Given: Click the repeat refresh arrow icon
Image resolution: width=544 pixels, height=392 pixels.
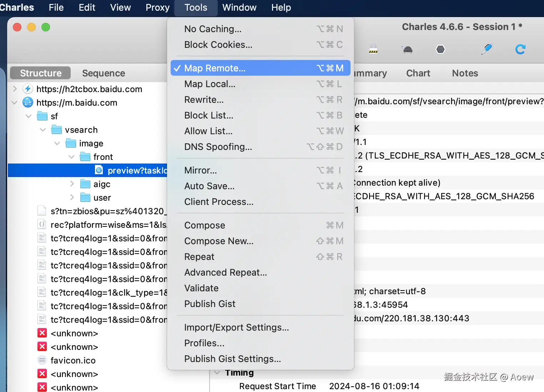Looking at the screenshot, I should pos(520,49).
